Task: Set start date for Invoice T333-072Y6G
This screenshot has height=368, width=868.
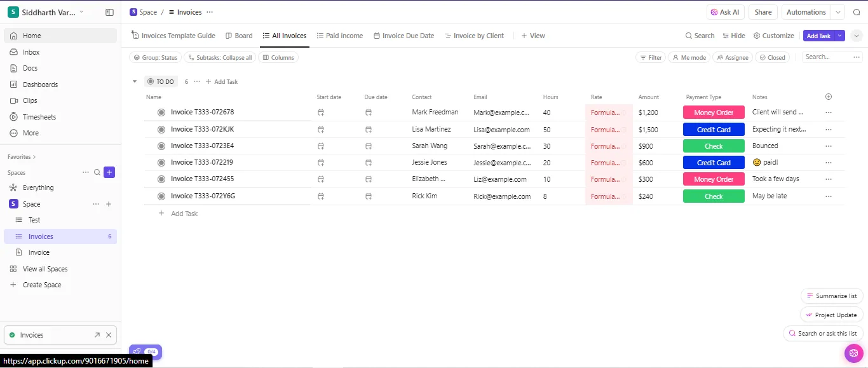Action: pos(321,196)
